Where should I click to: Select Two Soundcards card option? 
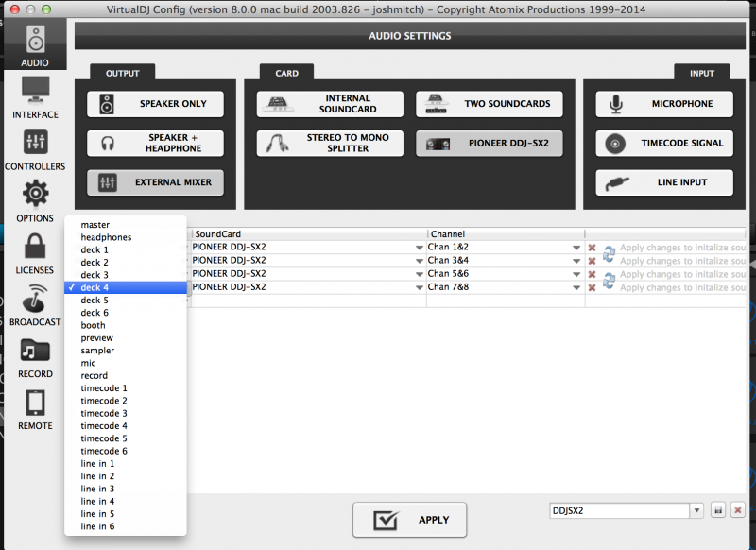pyautogui.click(x=489, y=104)
